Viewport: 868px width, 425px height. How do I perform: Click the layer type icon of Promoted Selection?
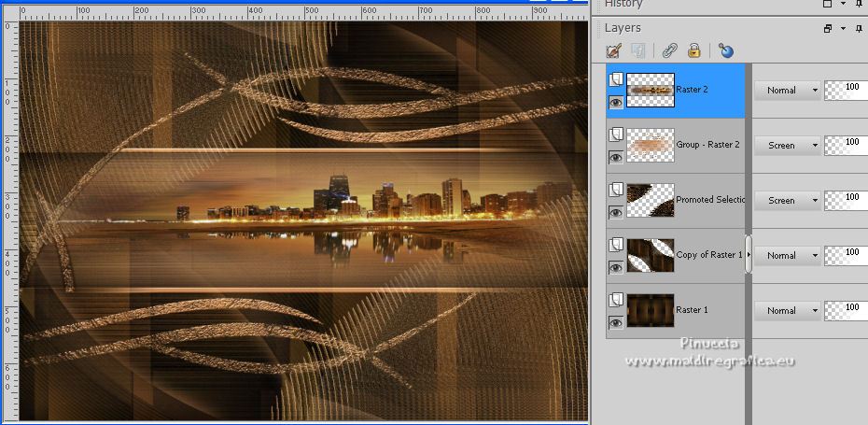[x=616, y=190]
